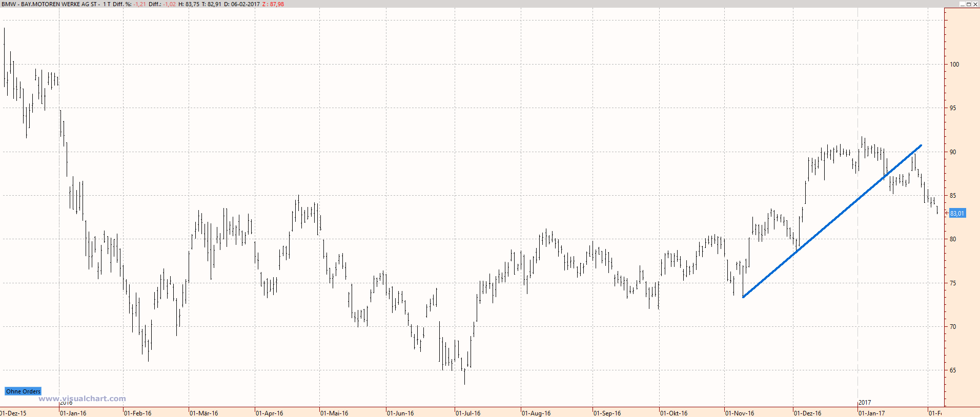Click the 01-Feb-16 date label
980x417 pixels.
click(138, 413)
